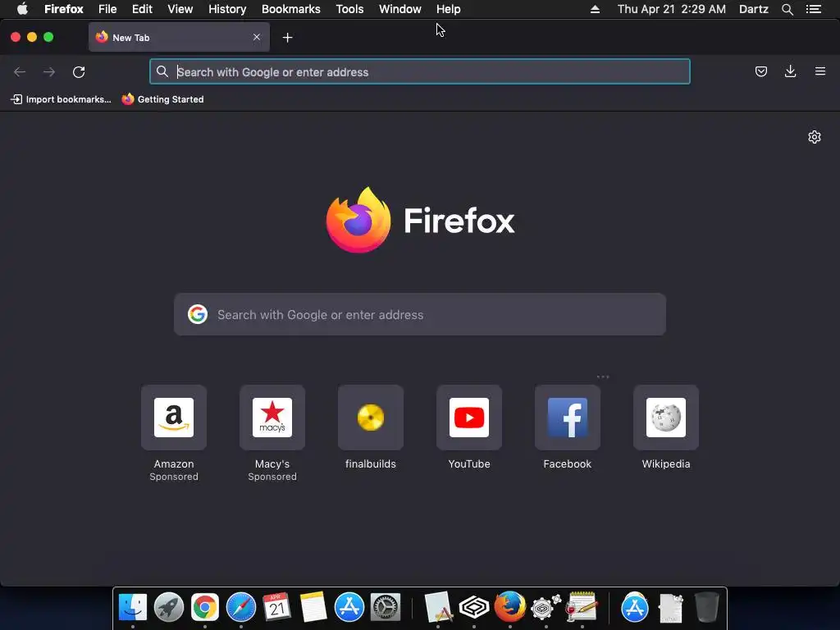Open the View menu

180,9
